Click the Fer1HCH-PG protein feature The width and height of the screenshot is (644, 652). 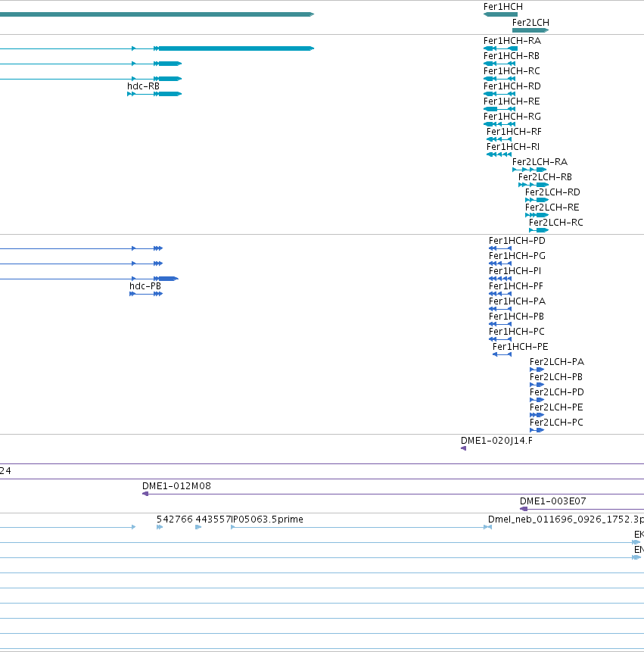coord(500,264)
